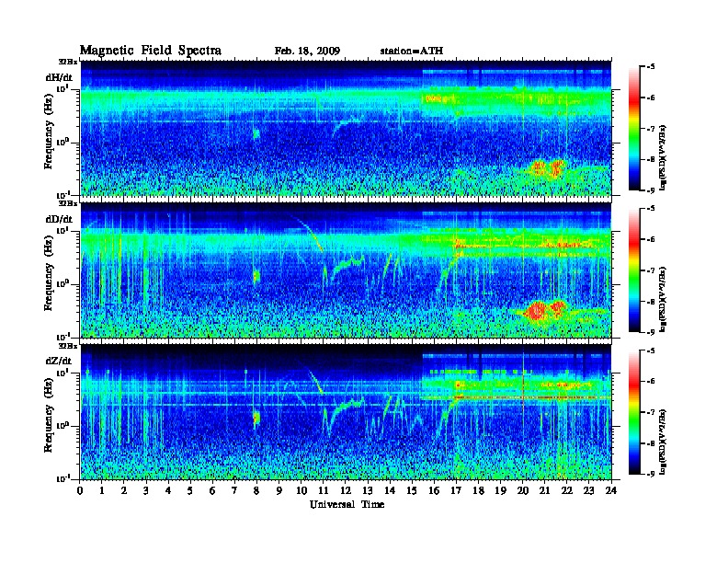
Task: Click the Frequency (Hz) label of dH/dt panel
Action: [x=49, y=132]
